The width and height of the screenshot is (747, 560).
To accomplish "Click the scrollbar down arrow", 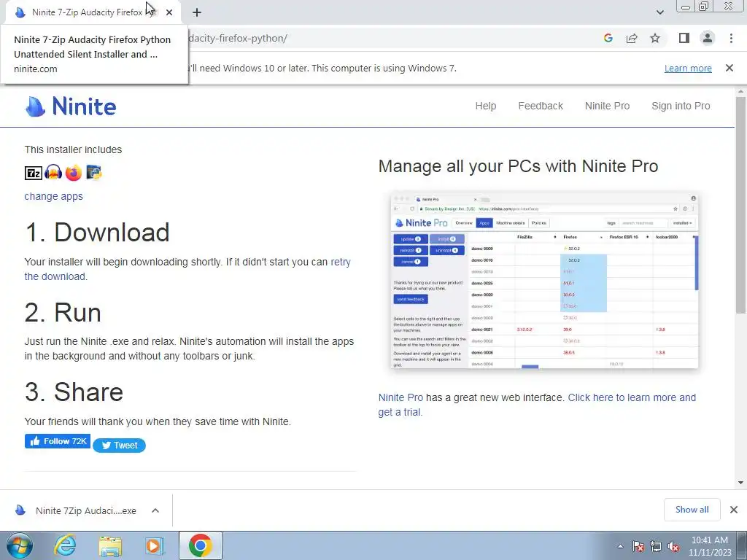I will click(740, 483).
